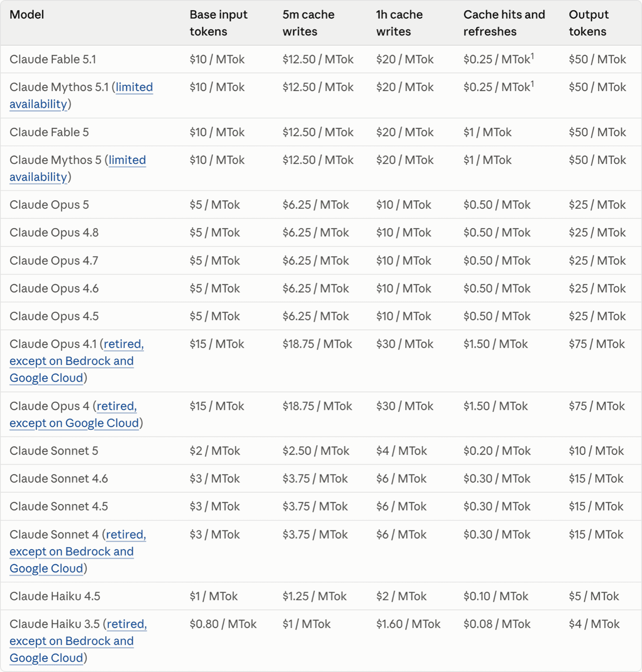This screenshot has width=642, height=672.
Task: Click Claude Mythos 5.1 cache hits $0.25 / MTok
Action: (499, 87)
